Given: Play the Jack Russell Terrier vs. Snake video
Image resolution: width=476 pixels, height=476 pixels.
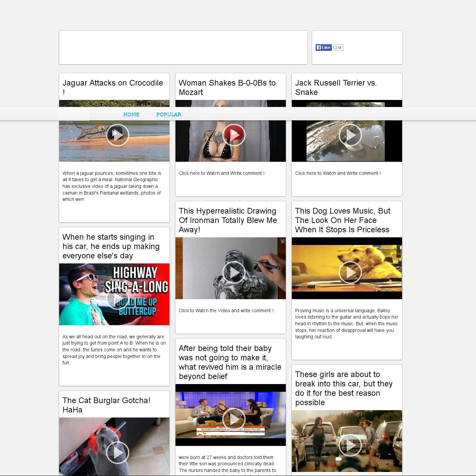Looking at the screenshot, I should tap(350, 135).
